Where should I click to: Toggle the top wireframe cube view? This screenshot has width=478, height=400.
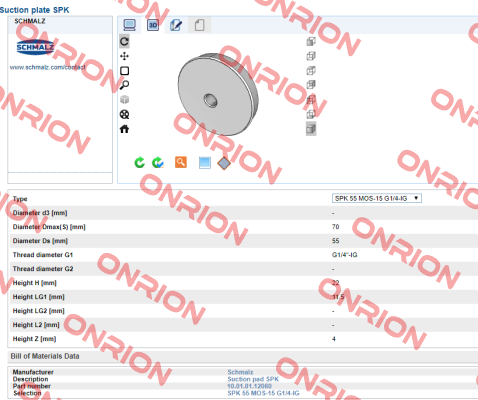(x=311, y=41)
